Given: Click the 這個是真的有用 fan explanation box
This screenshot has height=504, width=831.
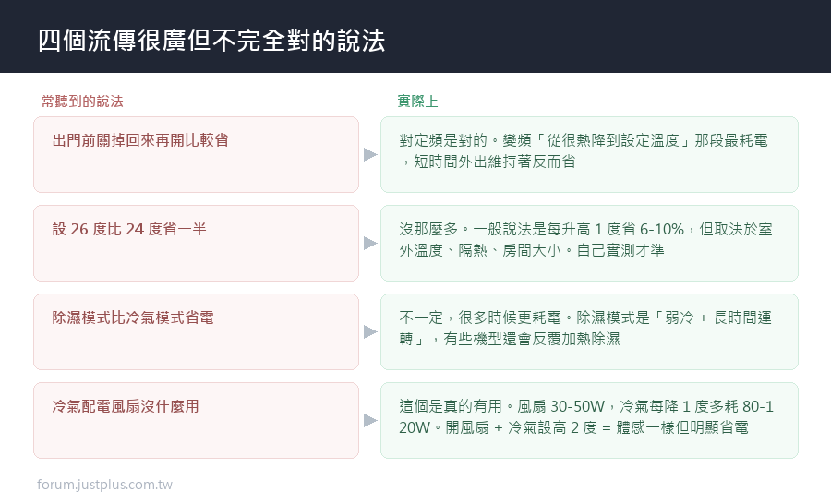Looking at the screenshot, I should [589, 420].
